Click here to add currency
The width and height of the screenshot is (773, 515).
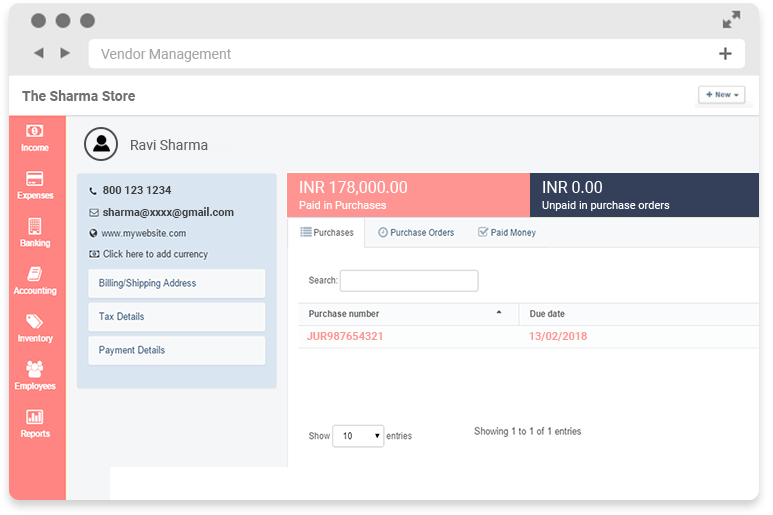(154, 254)
